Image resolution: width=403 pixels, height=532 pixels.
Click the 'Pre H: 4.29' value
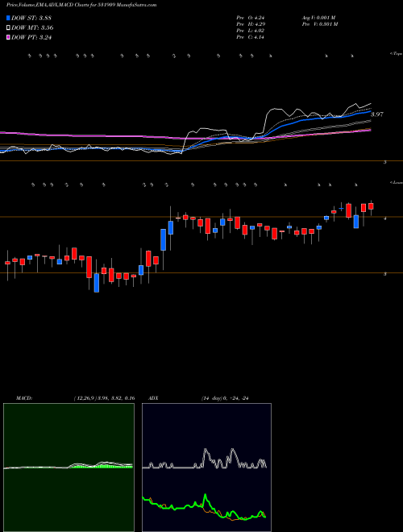point(251,24)
